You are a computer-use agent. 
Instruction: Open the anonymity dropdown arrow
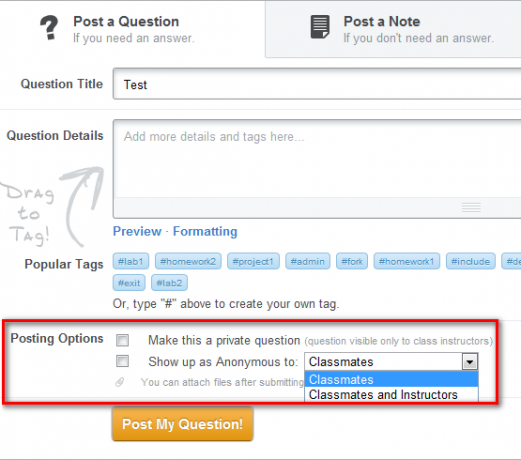click(x=470, y=362)
